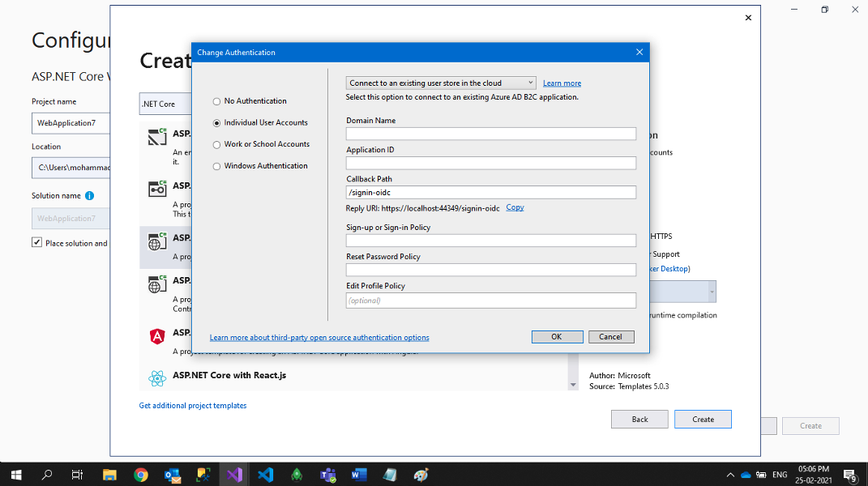This screenshot has height=486, width=868.
Task: Click the Angular template icon
Action: pyautogui.click(x=157, y=337)
